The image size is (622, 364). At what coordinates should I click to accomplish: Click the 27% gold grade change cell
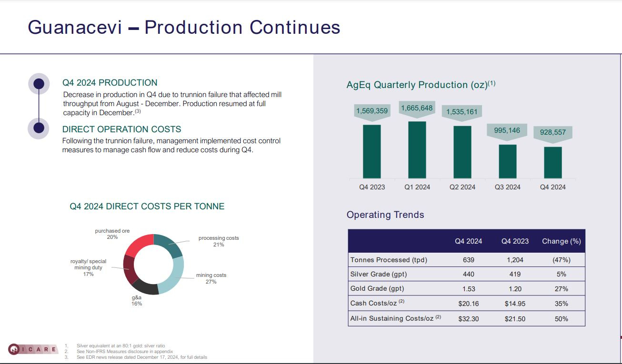[x=562, y=289]
